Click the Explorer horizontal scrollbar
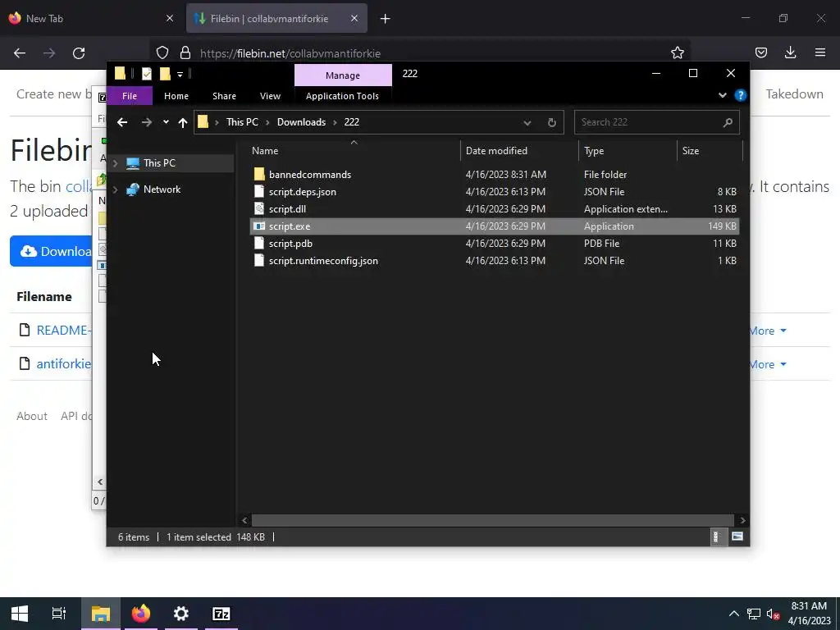Viewport: 840px width, 630px height. (x=493, y=520)
